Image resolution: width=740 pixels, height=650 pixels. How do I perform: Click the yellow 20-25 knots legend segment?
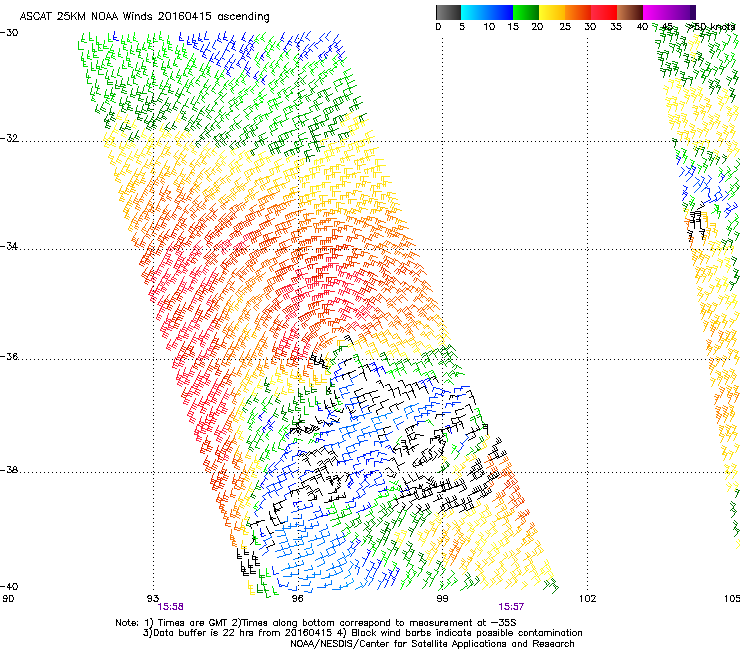552,12
